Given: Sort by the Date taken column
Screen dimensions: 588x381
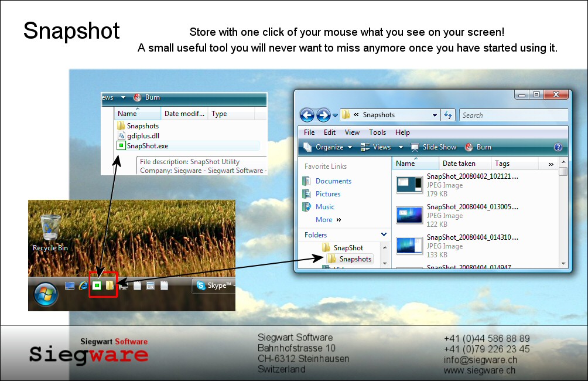Looking at the screenshot, I should click(x=465, y=164).
